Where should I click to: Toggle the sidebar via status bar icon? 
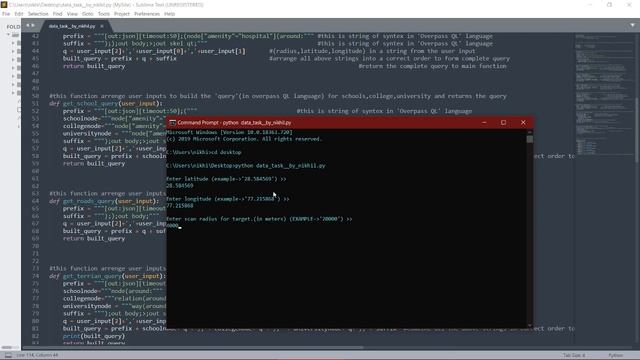coord(8,355)
